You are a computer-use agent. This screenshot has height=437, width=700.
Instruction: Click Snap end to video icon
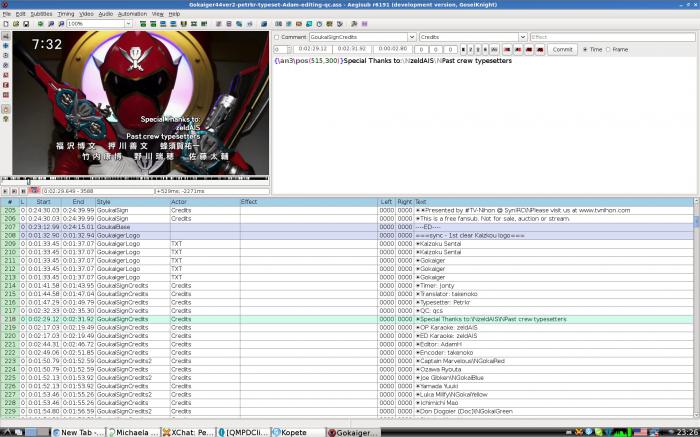[173, 23]
